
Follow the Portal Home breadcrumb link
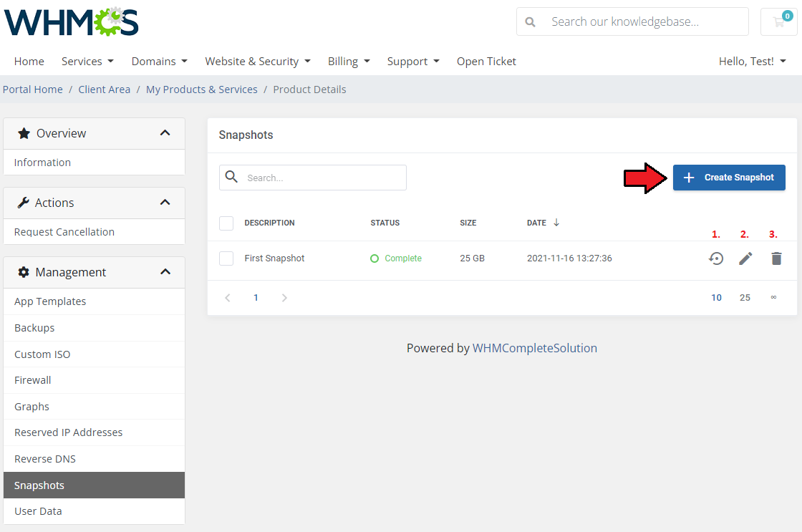point(33,90)
